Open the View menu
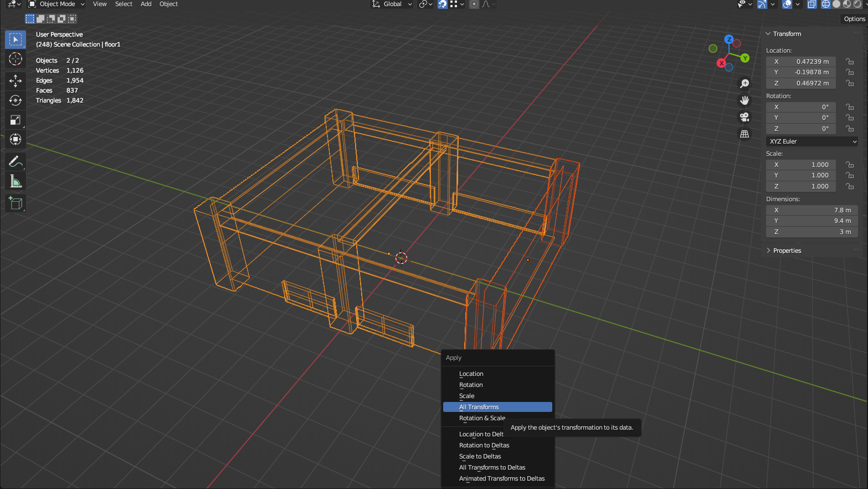The height and width of the screenshot is (489, 868). coord(100,4)
